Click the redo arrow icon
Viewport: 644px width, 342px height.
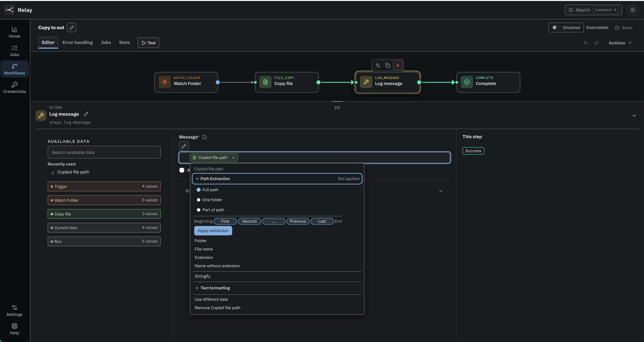click(596, 43)
